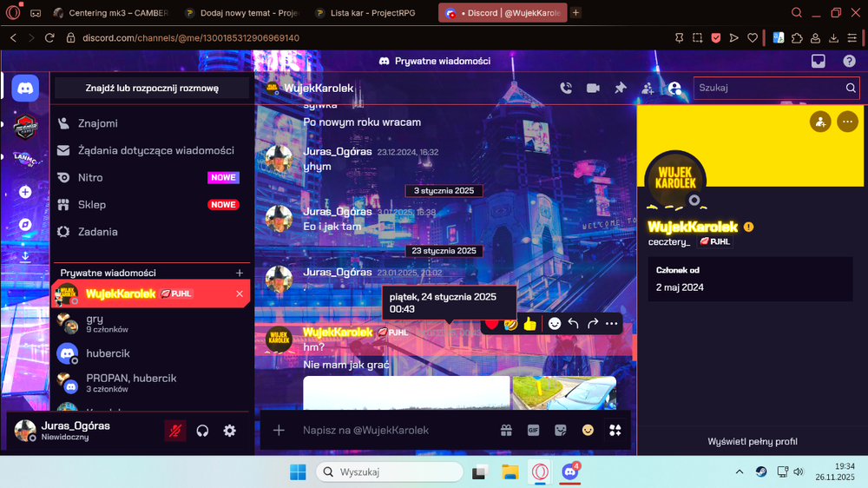Open pinned messages pin icon

(620, 88)
